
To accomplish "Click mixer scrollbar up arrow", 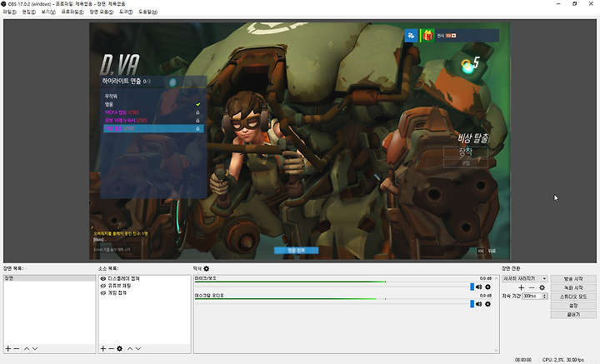I will click(497, 278).
